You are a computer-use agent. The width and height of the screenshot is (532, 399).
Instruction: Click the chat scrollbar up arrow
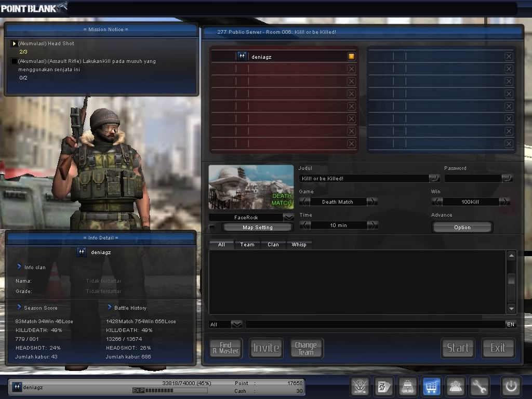click(x=511, y=255)
